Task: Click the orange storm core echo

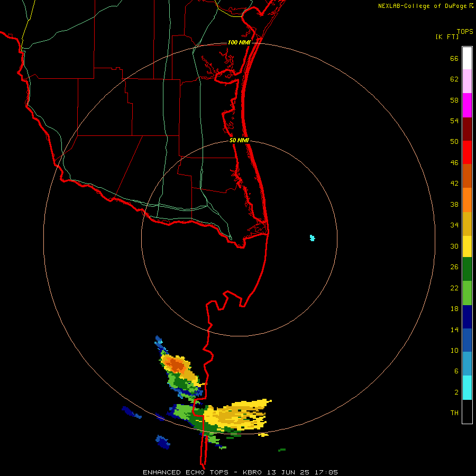Action: pos(176,364)
